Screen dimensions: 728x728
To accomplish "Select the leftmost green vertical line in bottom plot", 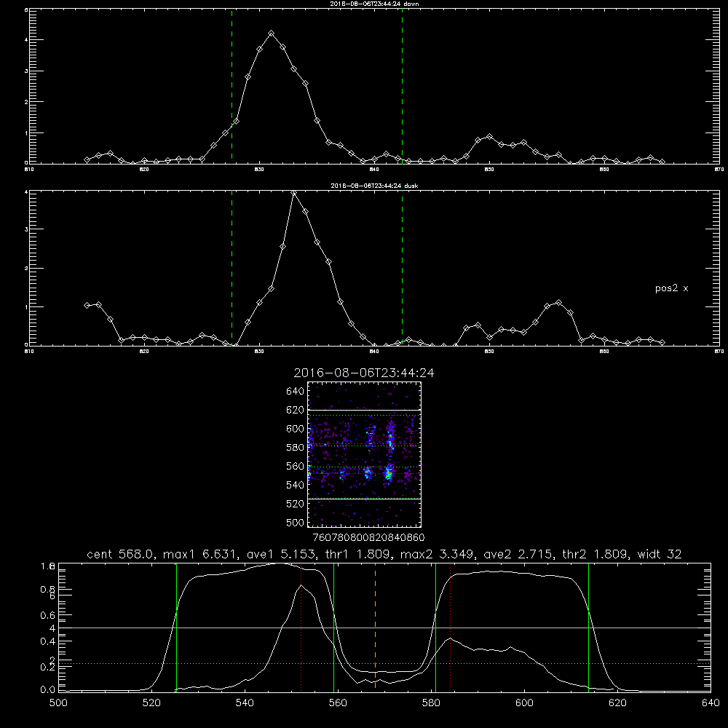I will (x=176, y=627).
